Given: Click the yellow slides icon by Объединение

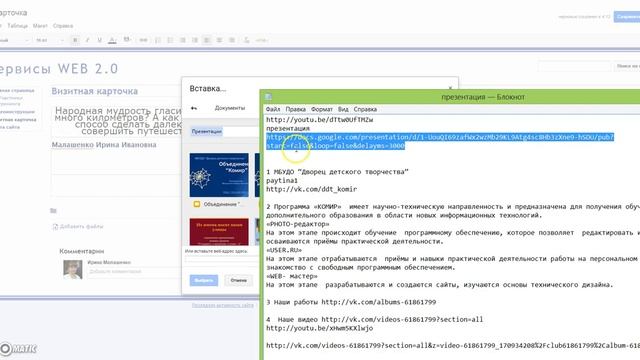Looking at the screenshot, I should pos(197,204).
